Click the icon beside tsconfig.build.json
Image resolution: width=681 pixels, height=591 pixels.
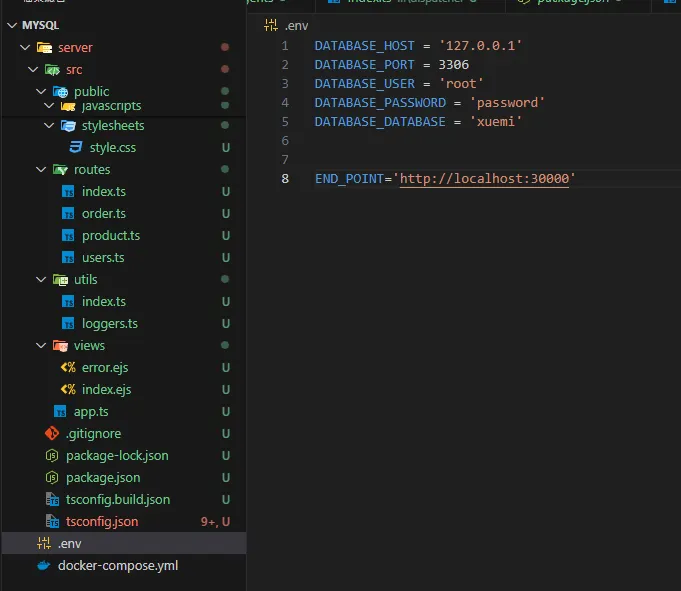coord(52,500)
